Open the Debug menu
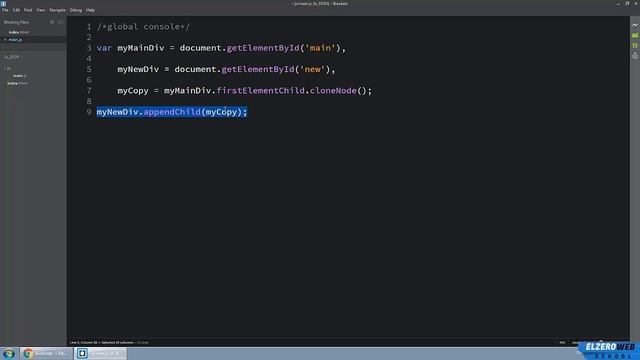This screenshot has width=640, height=360. (x=76, y=10)
